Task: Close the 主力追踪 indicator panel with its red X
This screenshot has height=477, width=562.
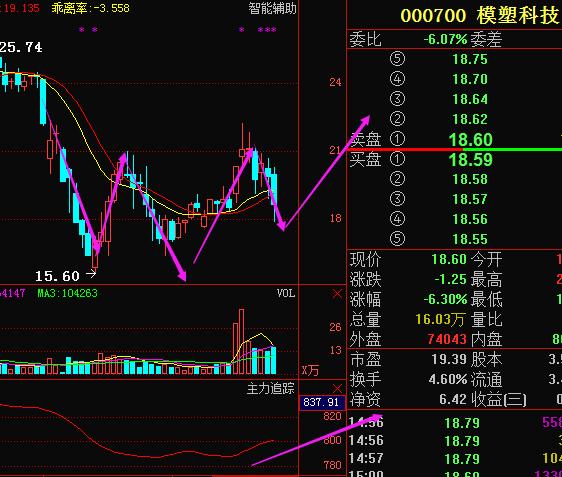Action: [x=337, y=388]
